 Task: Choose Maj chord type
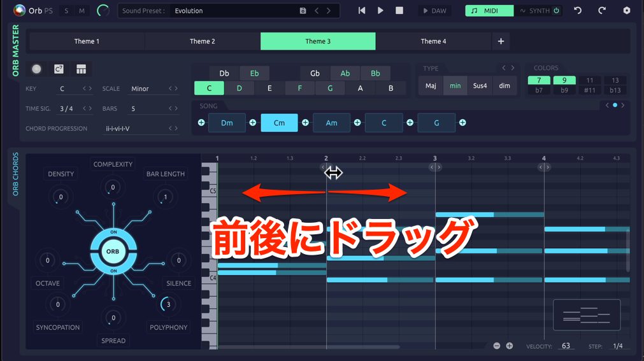[x=431, y=86]
